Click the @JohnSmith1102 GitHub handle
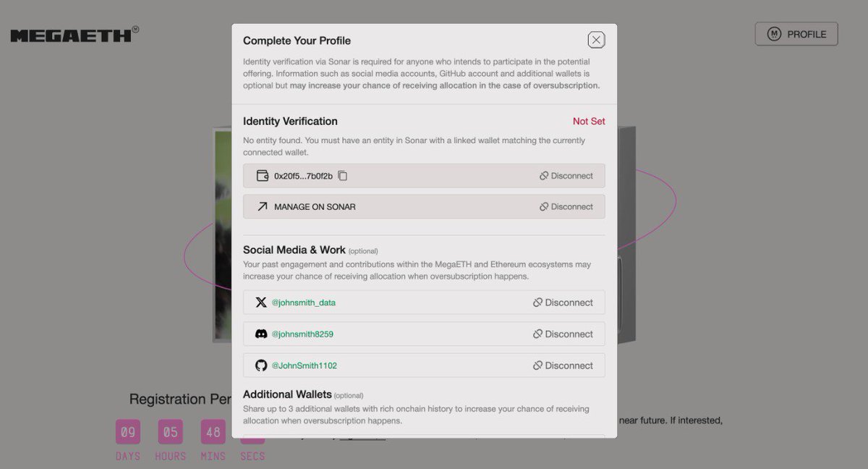The width and height of the screenshot is (868, 469). 304,366
